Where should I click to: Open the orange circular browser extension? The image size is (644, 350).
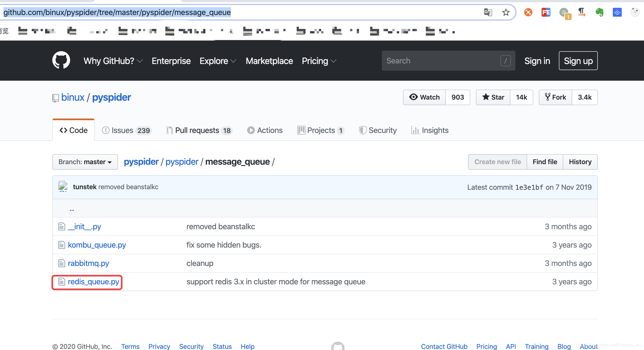click(528, 12)
